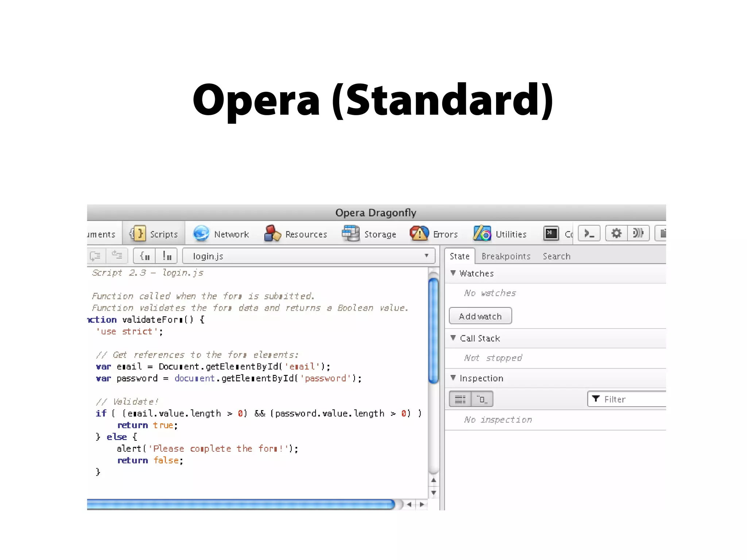The image size is (747, 560).
Task: Open the Scripts tab
Action: click(x=154, y=234)
